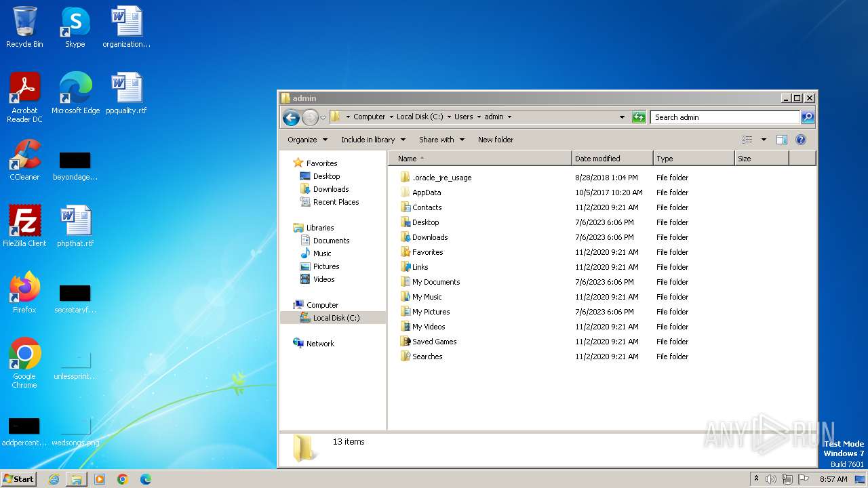Screen dimensions: 868x488
Task: Open CCleaner desktop shortcut
Action: click(x=24, y=160)
